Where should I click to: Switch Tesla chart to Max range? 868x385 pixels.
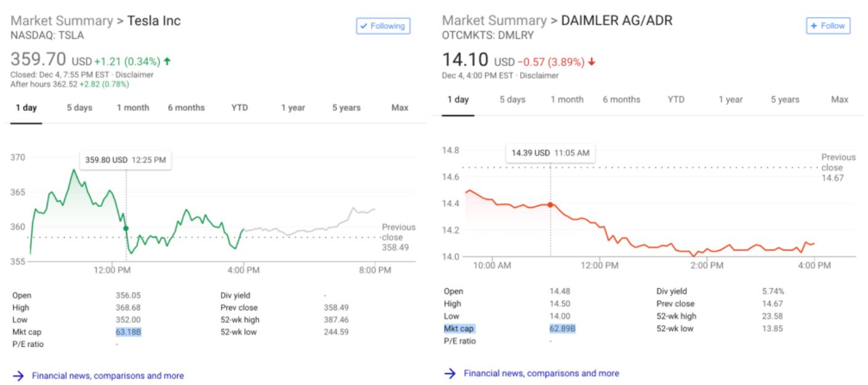click(x=400, y=108)
